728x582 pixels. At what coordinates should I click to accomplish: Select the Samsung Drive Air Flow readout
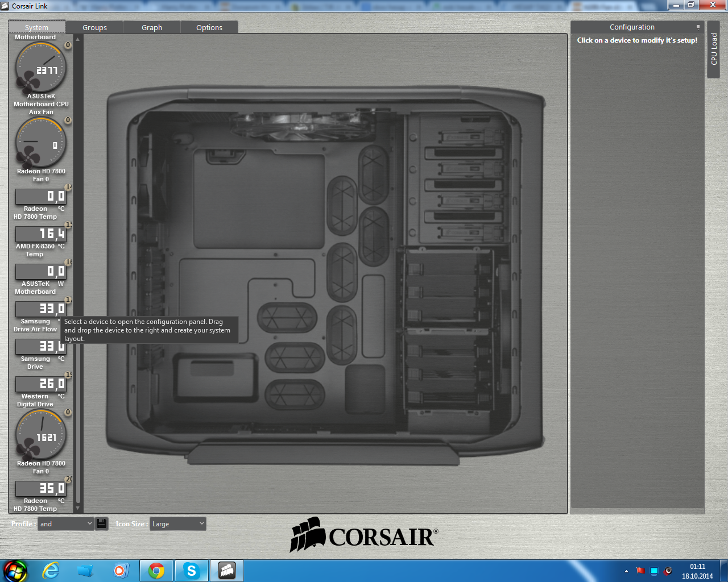point(40,309)
